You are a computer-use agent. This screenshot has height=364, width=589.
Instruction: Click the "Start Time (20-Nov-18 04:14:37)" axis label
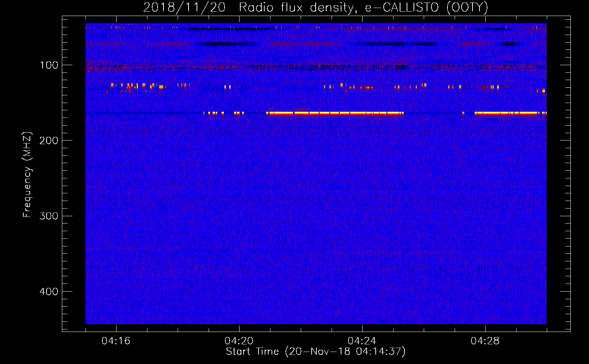pyautogui.click(x=316, y=352)
